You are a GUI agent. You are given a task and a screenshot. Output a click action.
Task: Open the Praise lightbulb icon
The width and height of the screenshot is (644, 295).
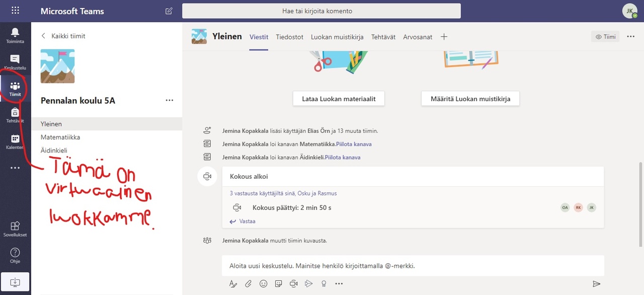pyautogui.click(x=324, y=284)
